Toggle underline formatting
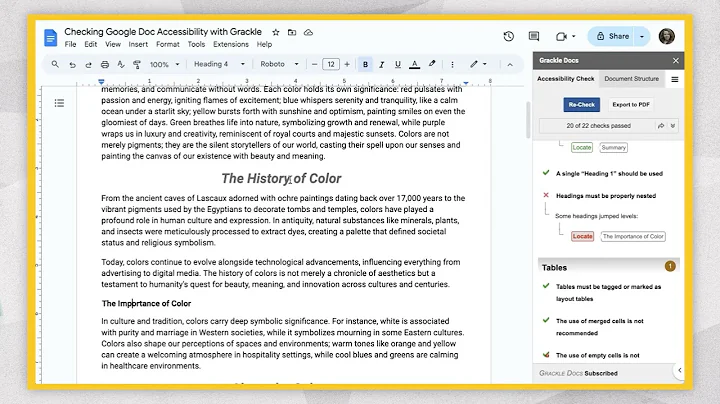This screenshot has width=720, height=404. pos(398,65)
